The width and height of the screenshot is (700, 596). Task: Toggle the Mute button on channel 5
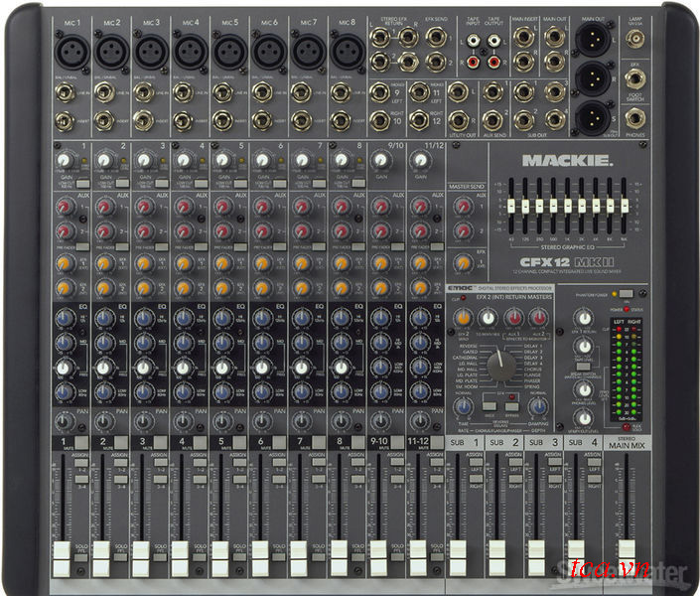pyautogui.click(x=239, y=442)
